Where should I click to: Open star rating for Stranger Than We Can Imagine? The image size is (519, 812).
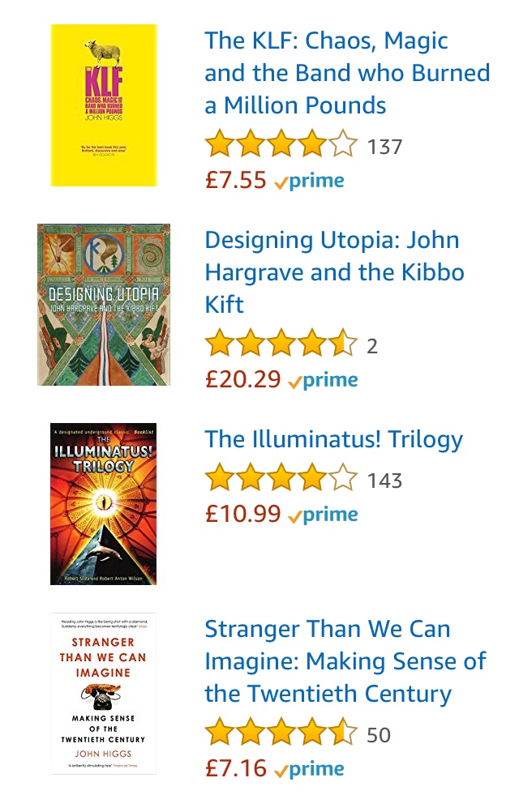[x=281, y=735]
